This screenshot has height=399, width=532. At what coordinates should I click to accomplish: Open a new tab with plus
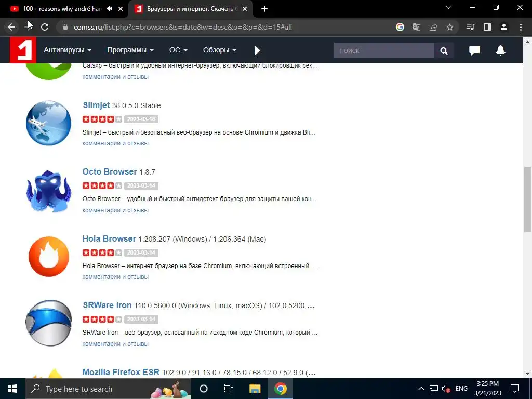[x=264, y=9]
